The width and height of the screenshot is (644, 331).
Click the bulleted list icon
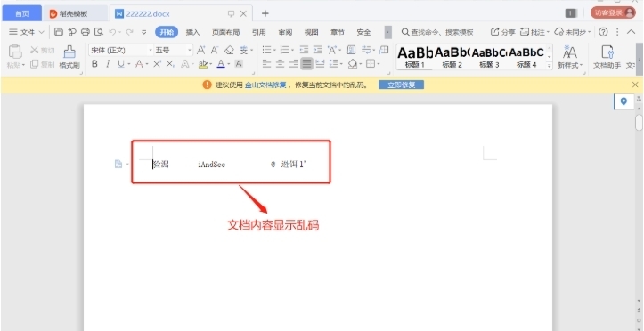[267, 51]
